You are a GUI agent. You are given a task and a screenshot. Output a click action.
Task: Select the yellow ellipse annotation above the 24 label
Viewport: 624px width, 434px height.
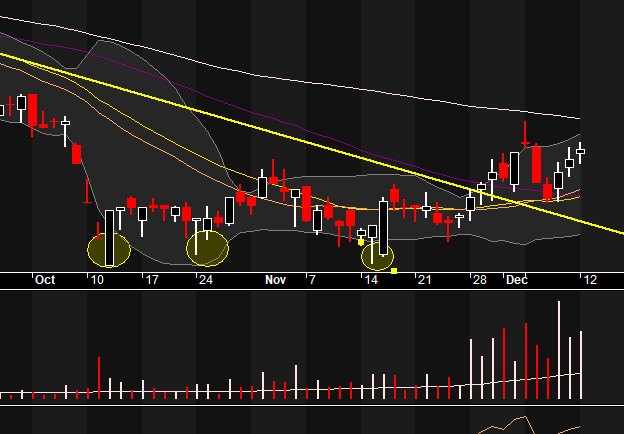coord(207,248)
